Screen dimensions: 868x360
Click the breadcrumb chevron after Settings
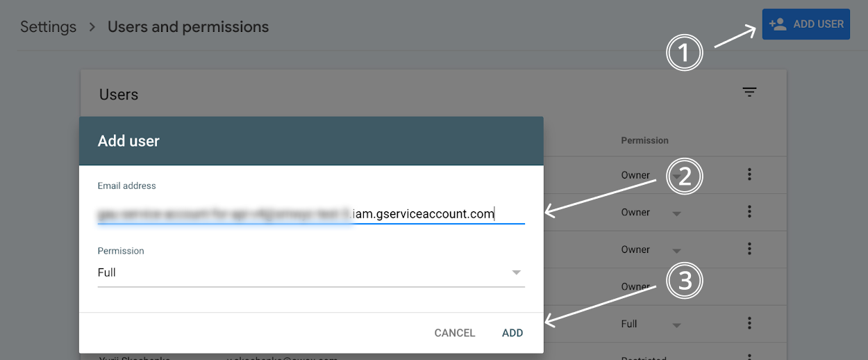click(92, 28)
